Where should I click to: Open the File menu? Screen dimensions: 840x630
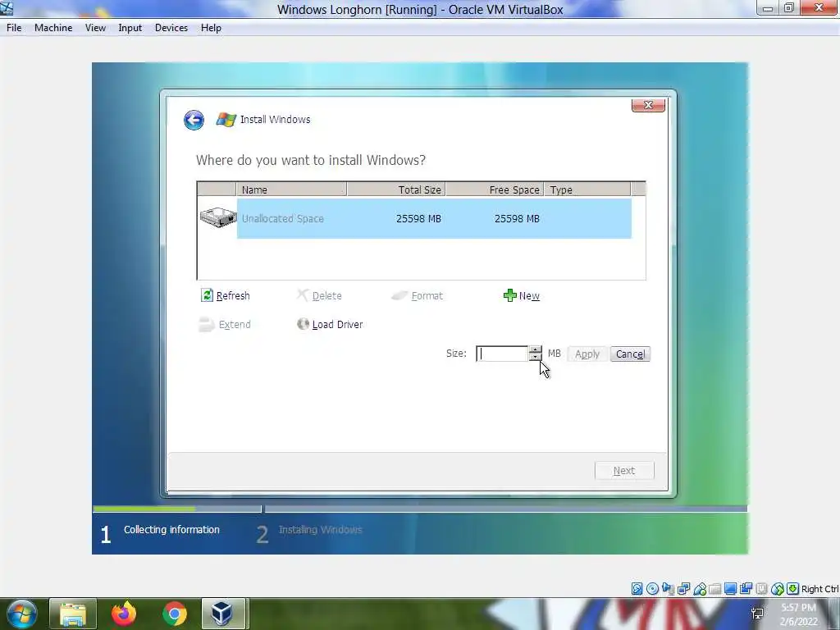(14, 28)
